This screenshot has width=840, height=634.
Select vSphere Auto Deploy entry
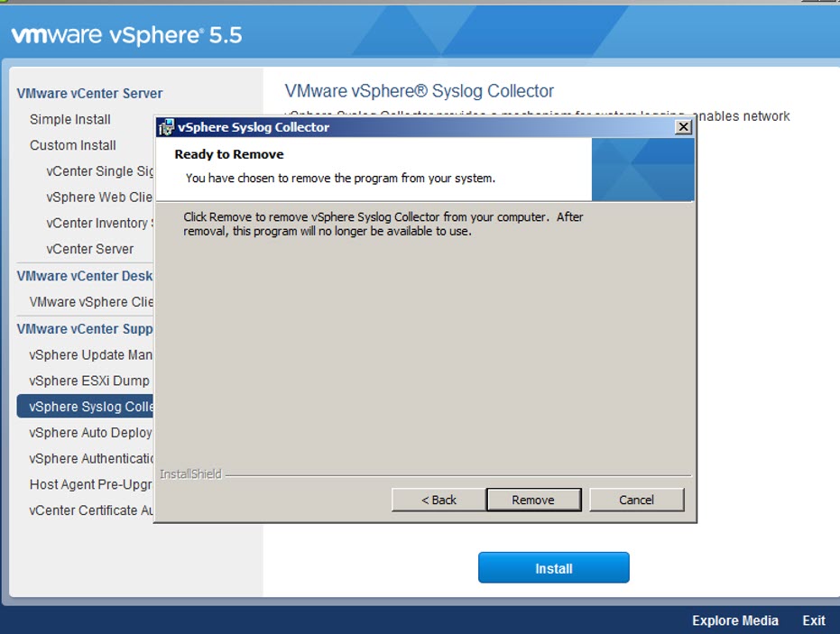coord(91,433)
